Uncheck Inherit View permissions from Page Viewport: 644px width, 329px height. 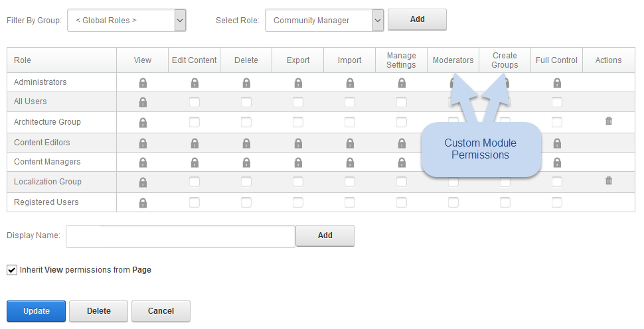[x=12, y=270]
